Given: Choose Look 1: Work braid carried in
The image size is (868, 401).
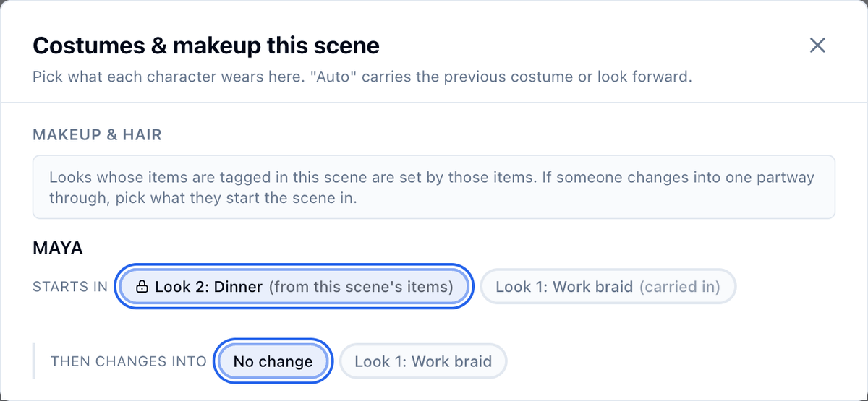Looking at the screenshot, I should click(x=608, y=287).
